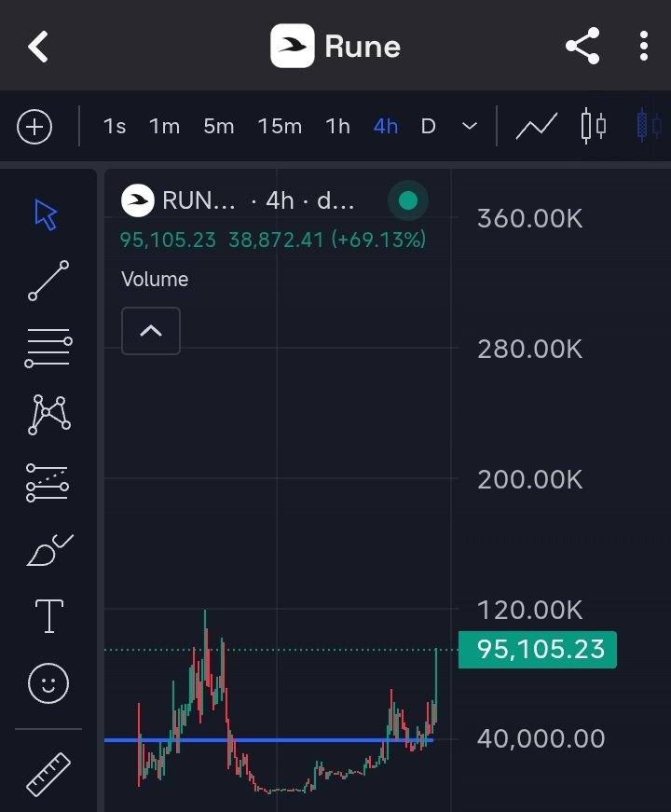Select the cursor arrow tool

[46, 214]
